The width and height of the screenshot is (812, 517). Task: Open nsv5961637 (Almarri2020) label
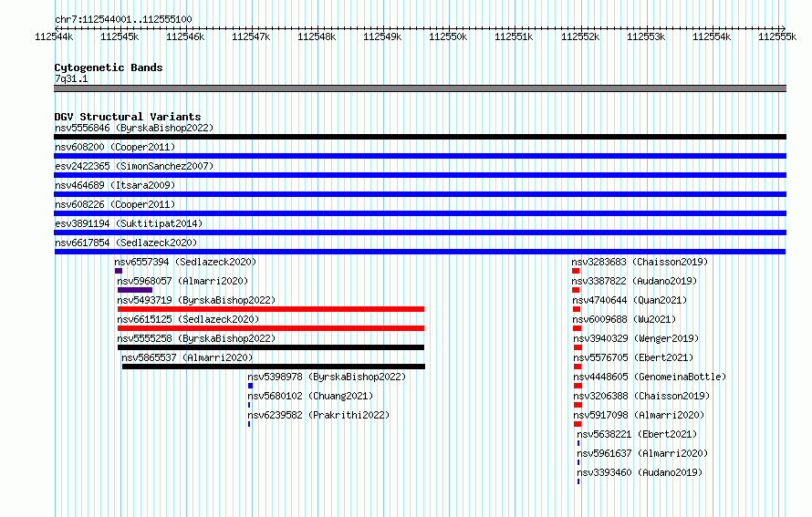(642, 453)
